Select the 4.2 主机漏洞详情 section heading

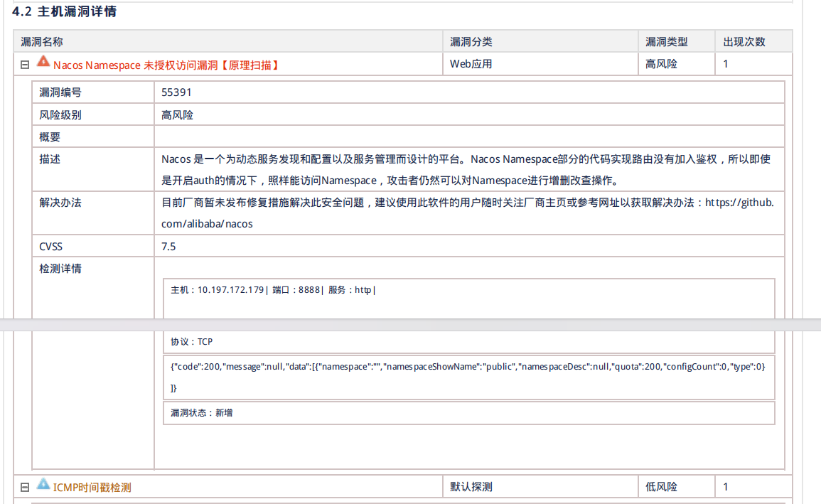click(x=65, y=11)
